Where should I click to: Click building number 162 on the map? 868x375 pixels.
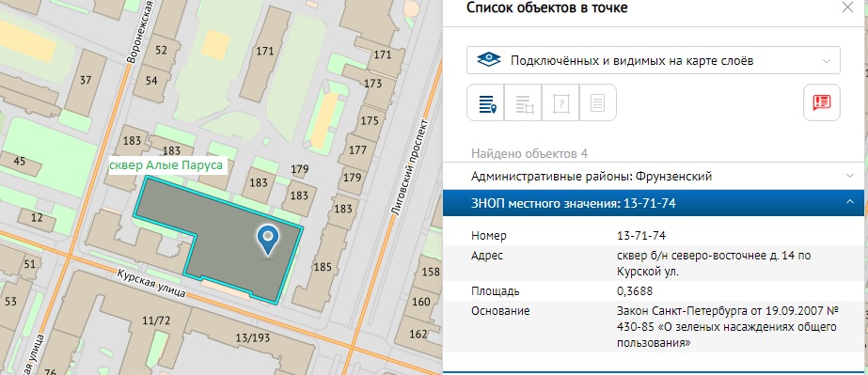418,334
